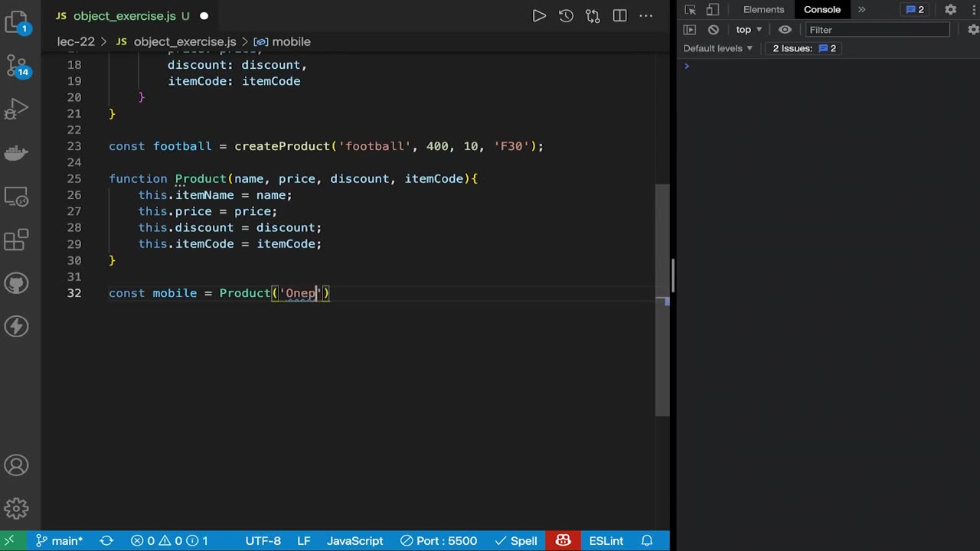
Task: Click 'football' string argument on line 23
Action: point(376,146)
